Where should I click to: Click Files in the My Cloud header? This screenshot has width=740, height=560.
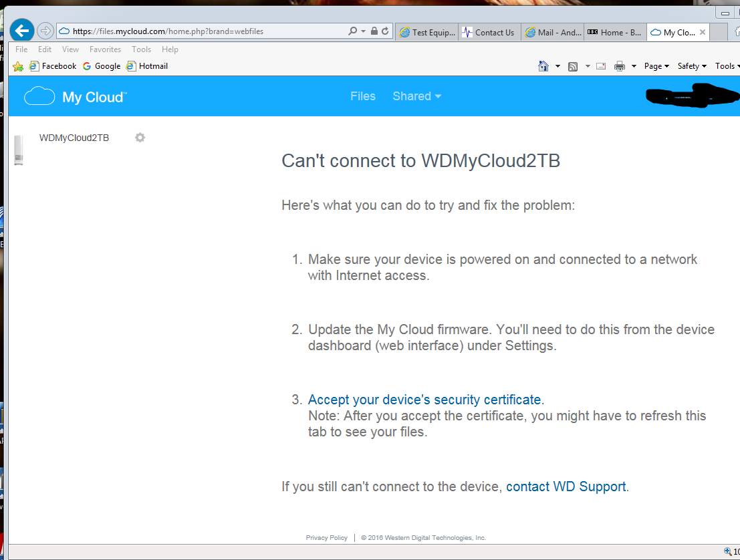363,96
